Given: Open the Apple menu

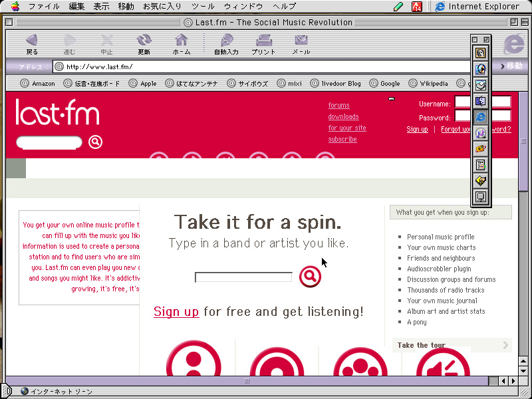Looking at the screenshot, I should [15, 6].
